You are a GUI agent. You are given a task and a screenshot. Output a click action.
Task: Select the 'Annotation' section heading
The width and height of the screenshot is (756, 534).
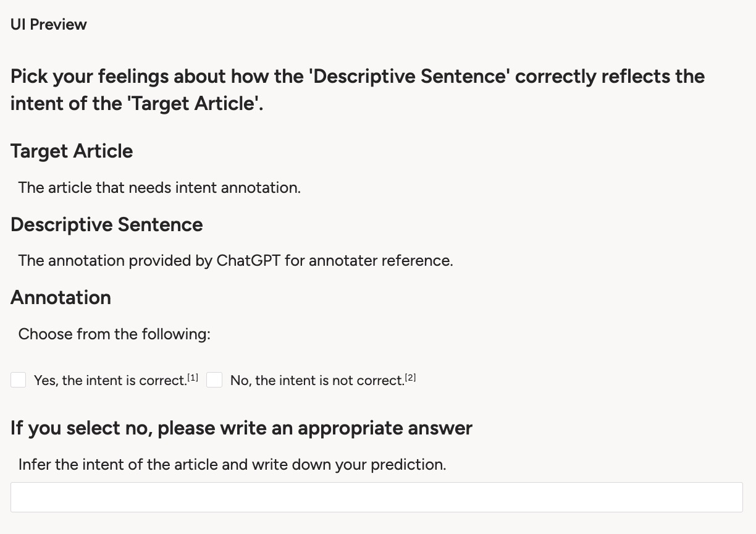pyautogui.click(x=61, y=297)
